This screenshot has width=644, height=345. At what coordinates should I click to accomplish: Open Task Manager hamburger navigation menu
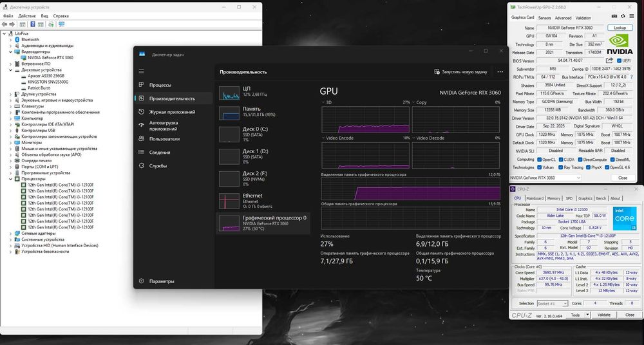click(x=141, y=71)
